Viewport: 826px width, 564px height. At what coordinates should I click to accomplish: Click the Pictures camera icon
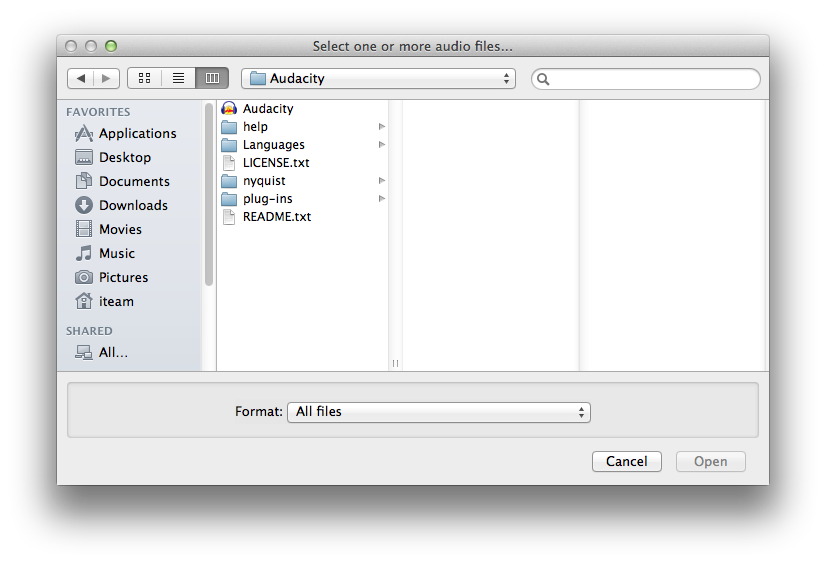(84, 277)
